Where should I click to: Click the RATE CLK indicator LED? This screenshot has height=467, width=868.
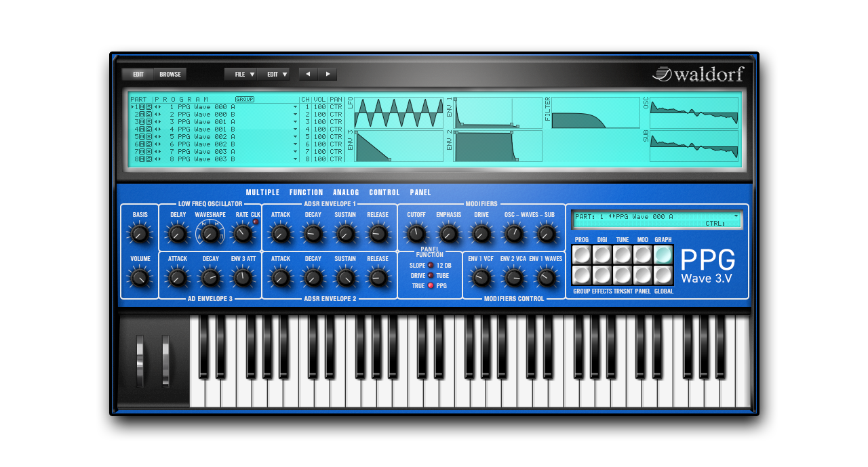(x=256, y=222)
